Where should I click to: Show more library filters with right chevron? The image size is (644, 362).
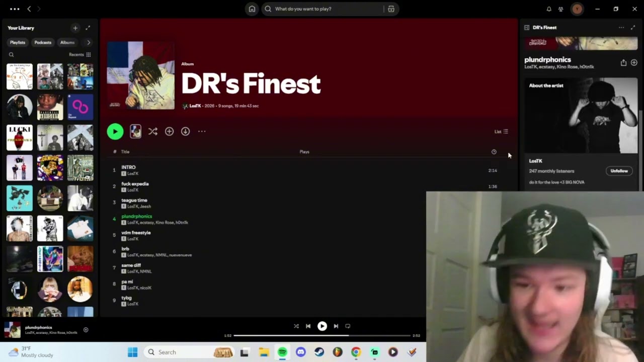89,42
